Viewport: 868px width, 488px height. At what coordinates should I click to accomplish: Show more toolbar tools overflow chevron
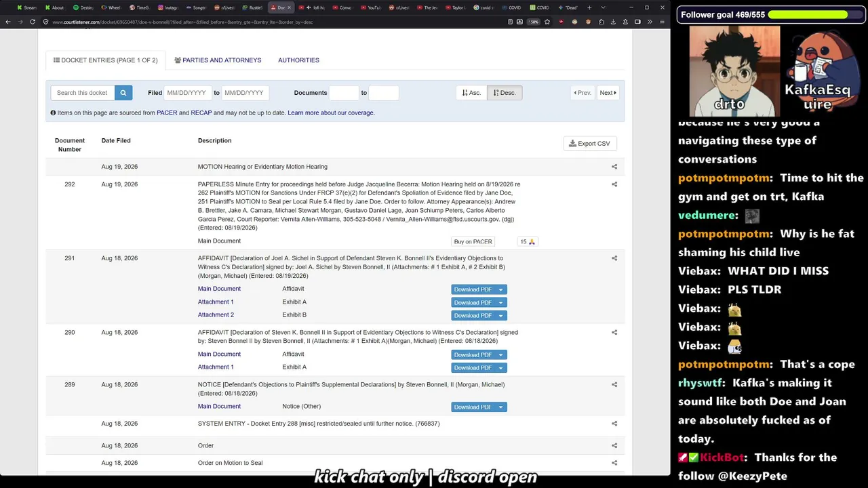click(650, 22)
